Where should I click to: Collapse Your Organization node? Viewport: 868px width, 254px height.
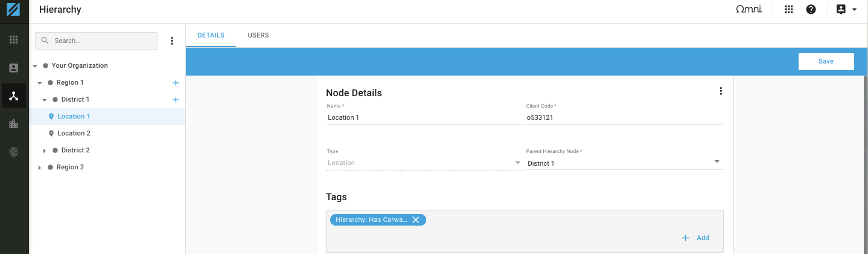[x=35, y=66]
